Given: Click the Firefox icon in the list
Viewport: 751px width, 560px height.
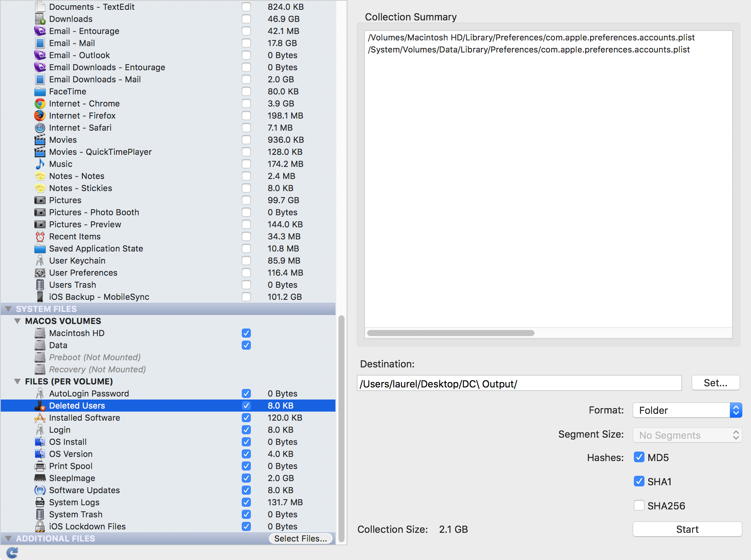Looking at the screenshot, I should 40,116.
